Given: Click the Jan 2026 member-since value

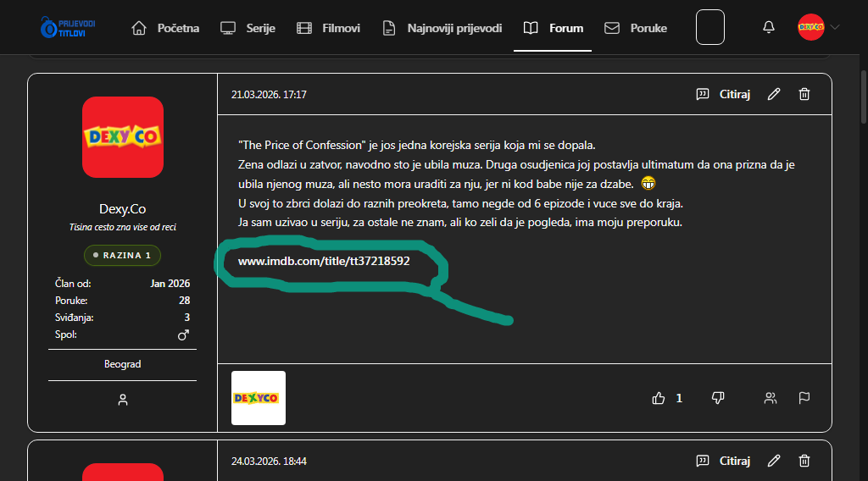Looking at the screenshot, I should click(170, 284).
